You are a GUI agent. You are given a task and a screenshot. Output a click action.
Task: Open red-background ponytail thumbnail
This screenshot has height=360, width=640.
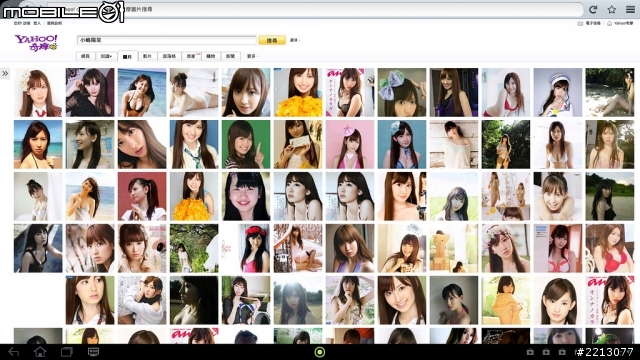142,196
